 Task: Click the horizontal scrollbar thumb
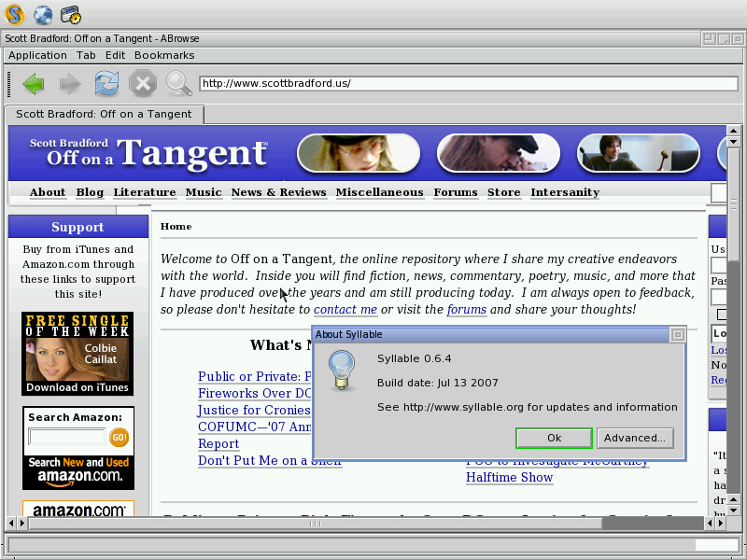click(x=314, y=524)
